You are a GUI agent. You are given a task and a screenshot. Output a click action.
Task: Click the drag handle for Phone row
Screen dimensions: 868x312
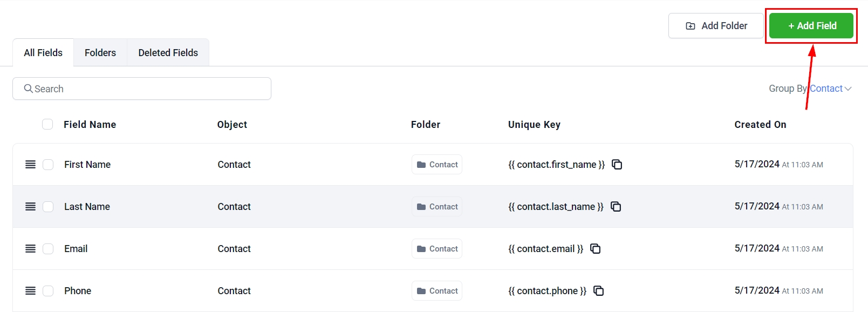point(31,291)
